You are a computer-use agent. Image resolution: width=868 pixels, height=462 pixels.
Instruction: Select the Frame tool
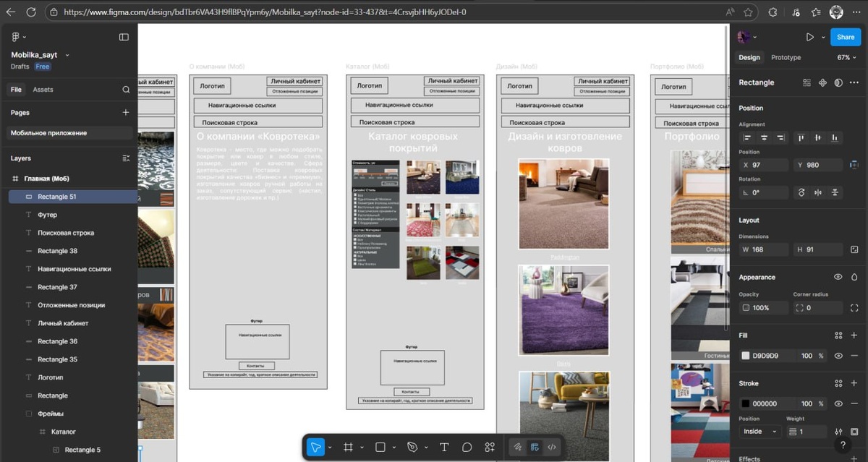point(348,447)
